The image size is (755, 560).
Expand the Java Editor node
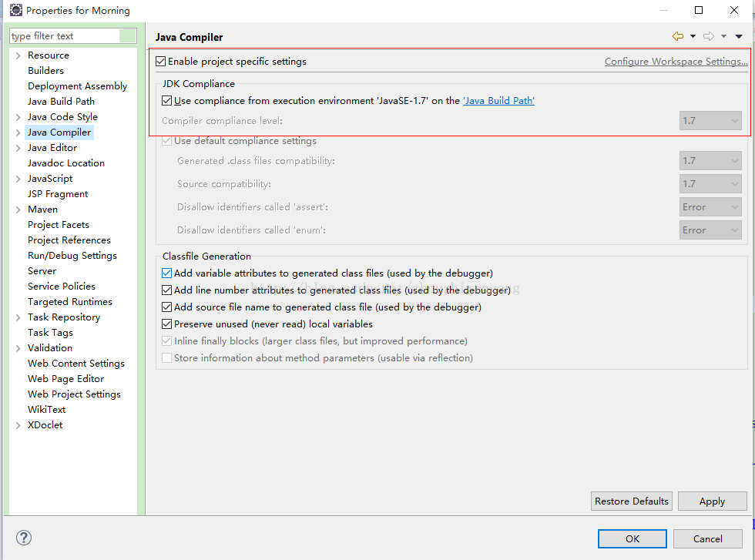pos(18,148)
